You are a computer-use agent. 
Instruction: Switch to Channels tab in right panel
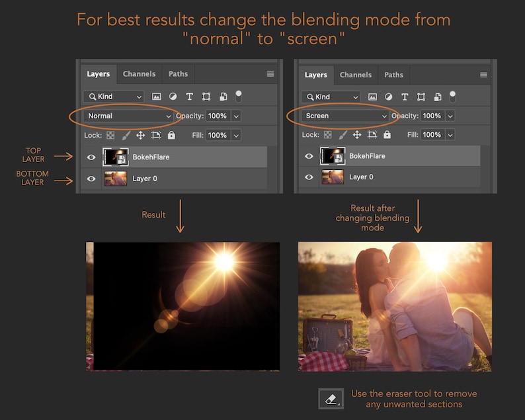coord(356,75)
